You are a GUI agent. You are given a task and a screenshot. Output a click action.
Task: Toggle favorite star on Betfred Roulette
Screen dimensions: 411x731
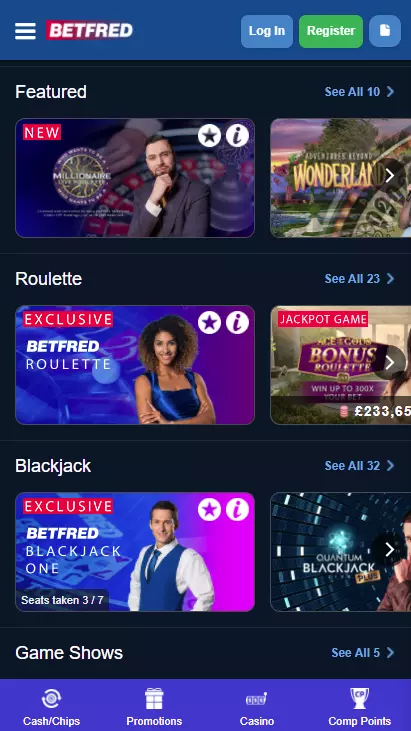point(209,323)
